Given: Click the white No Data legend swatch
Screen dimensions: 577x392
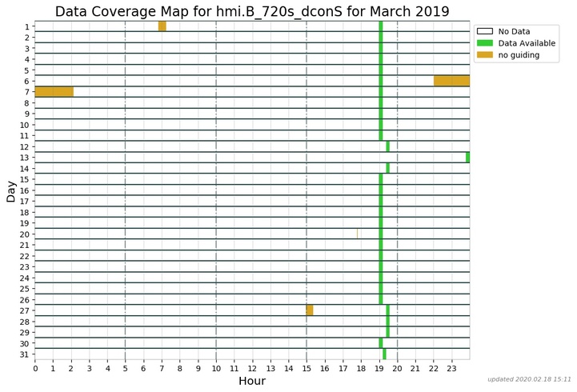Looking at the screenshot, I should coord(485,31).
